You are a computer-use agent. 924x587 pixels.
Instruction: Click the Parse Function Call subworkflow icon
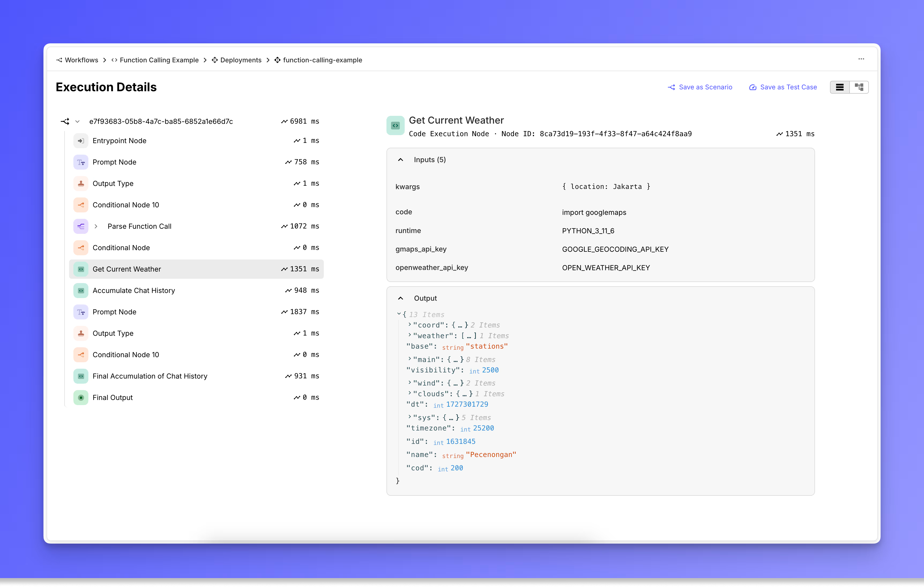tap(81, 226)
